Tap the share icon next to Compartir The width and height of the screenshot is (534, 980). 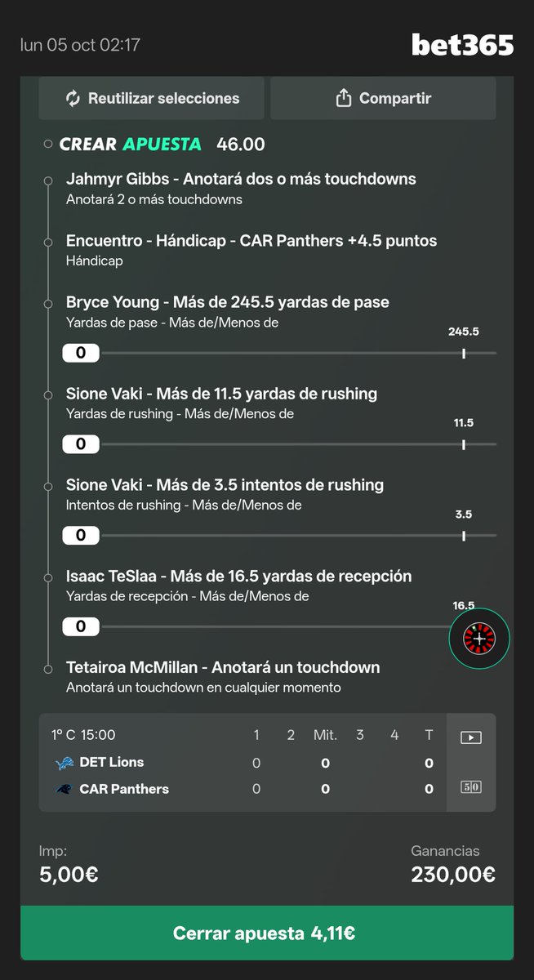point(343,98)
